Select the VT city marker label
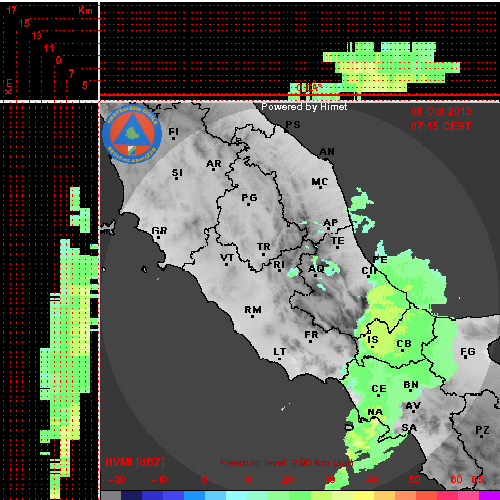This screenshot has width=500, height=500. coord(227,258)
